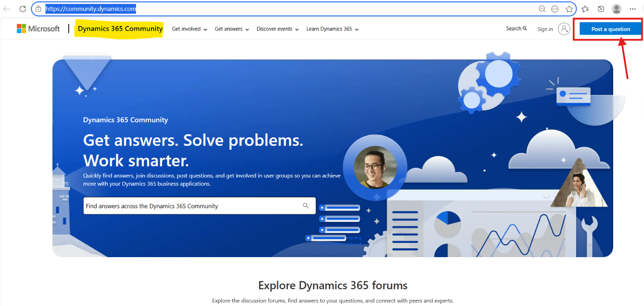644x306 pixels.
Task: Click the browser back arrow
Action: (7, 9)
